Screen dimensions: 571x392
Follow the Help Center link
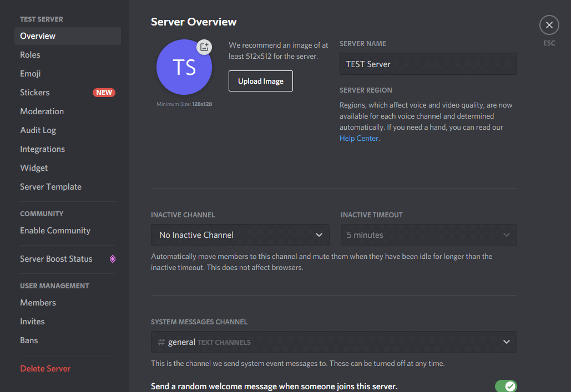[x=359, y=139]
